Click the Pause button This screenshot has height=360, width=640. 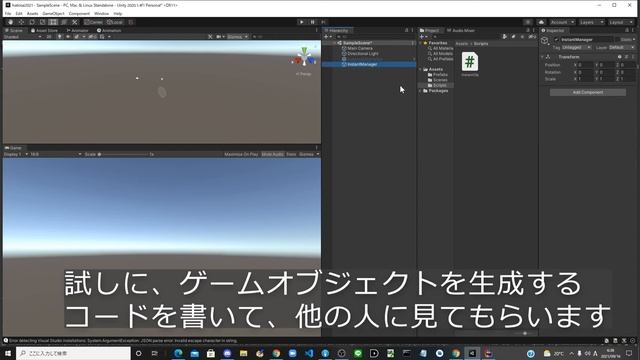tap(312, 22)
